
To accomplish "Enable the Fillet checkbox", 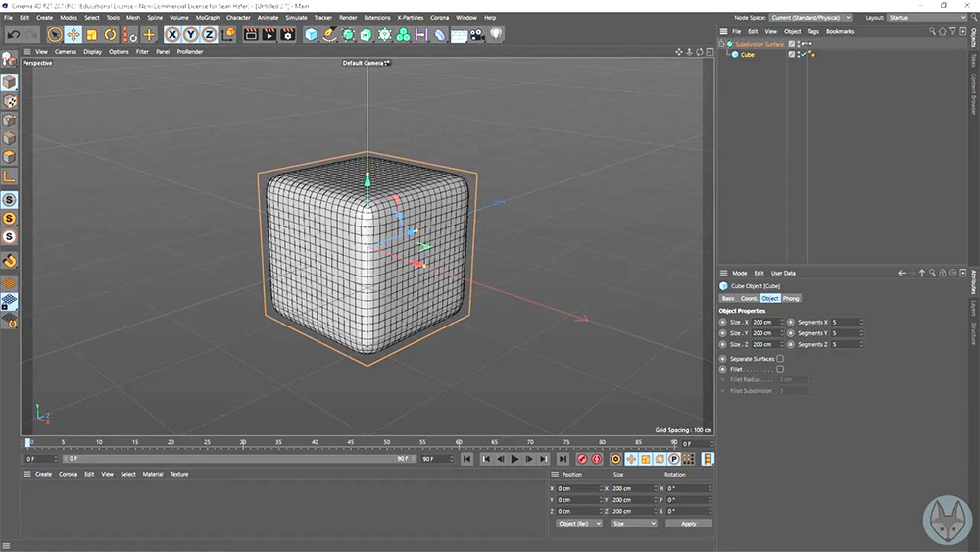I will pyautogui.click(x=780, y=369).
